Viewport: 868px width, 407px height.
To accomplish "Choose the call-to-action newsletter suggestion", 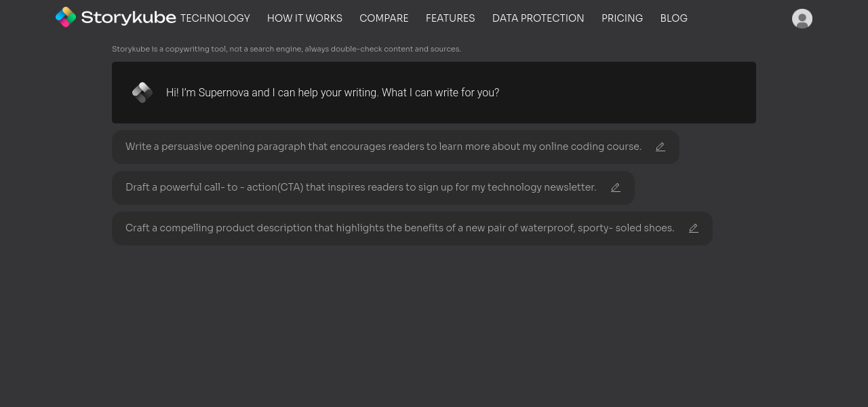I will coord(361,187).
